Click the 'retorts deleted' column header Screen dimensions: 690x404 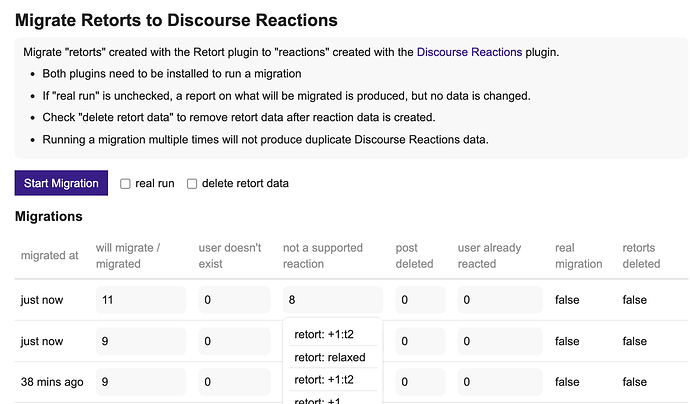[641, 256]
